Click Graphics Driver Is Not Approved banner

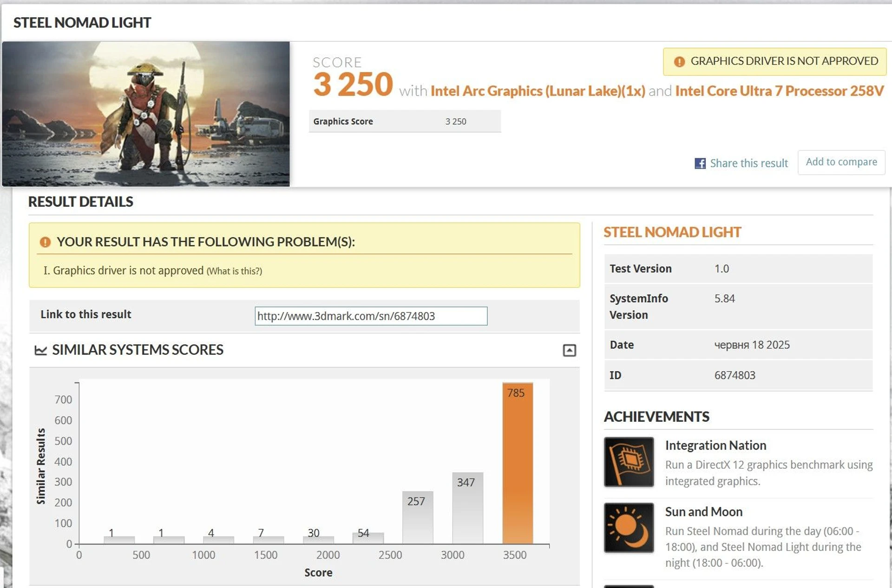tap(774, 61)
